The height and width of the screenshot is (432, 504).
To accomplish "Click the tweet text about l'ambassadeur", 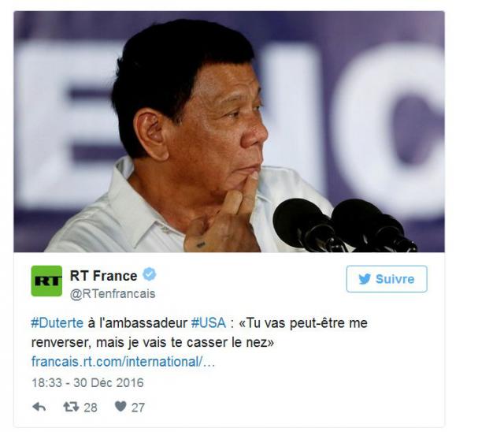I will point(199,333).
